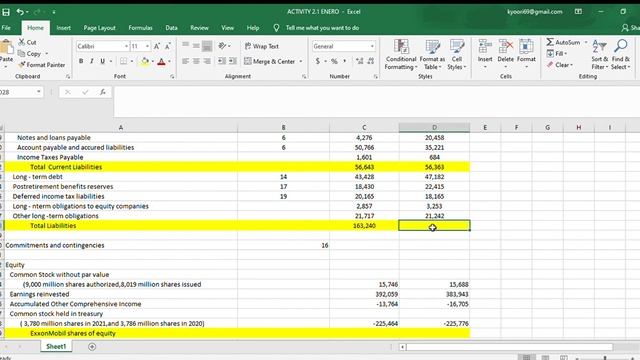The image size is (640, 360).
Task: Toggle align left
Action: point(185,61)
